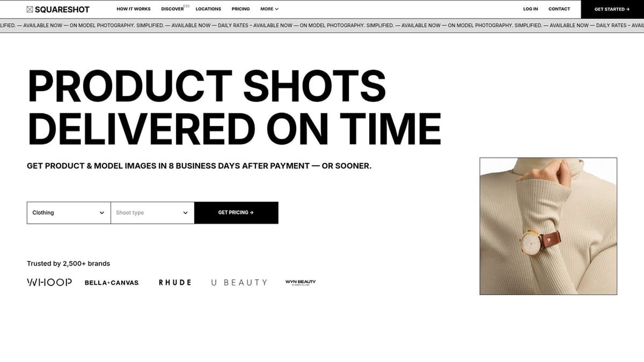Open the Contact link
This screenshot has height=362, width=644.
tap(559, 9)
